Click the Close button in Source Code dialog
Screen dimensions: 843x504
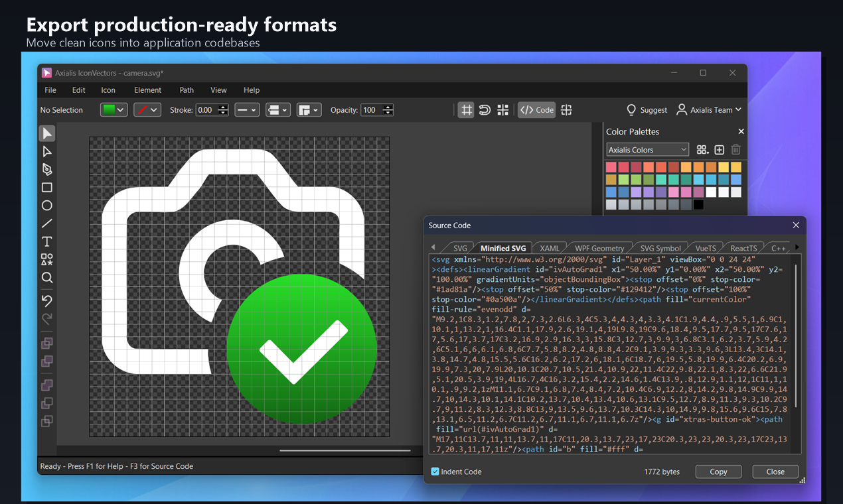point(775,472)
